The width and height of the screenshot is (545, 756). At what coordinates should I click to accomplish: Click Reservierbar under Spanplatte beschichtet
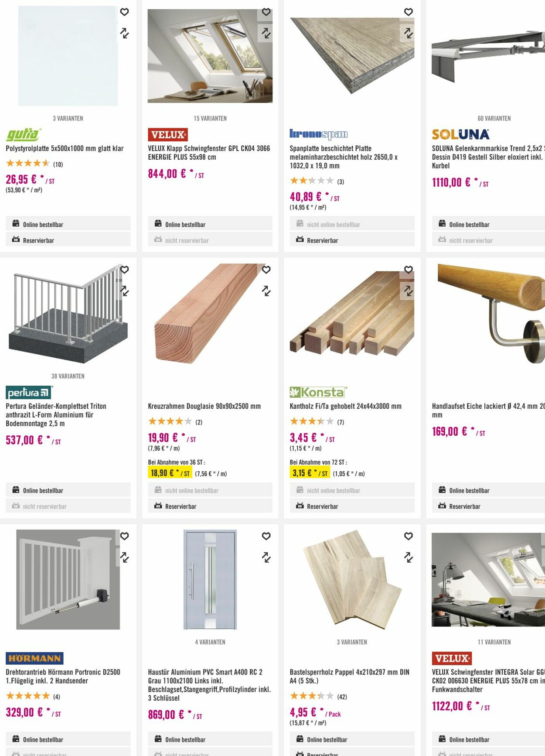click(x=322, y=240)
